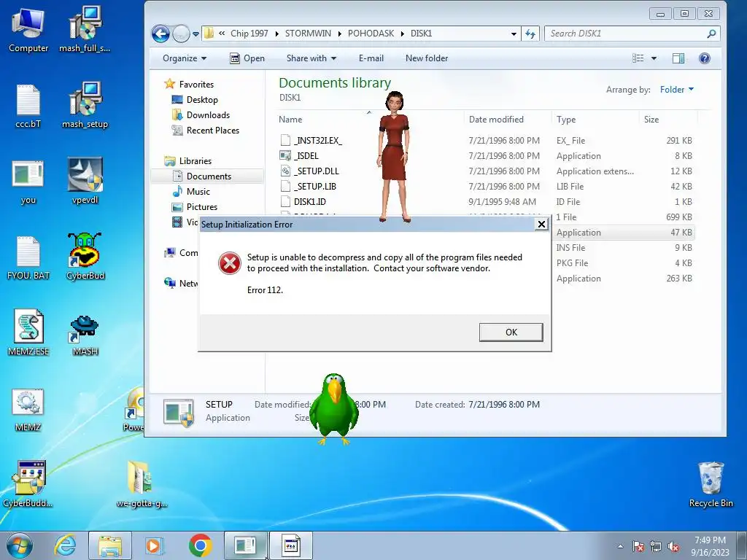Screen dimensions: 747x560
Task: Open the Recycle Bin
Action: point(711,485)
